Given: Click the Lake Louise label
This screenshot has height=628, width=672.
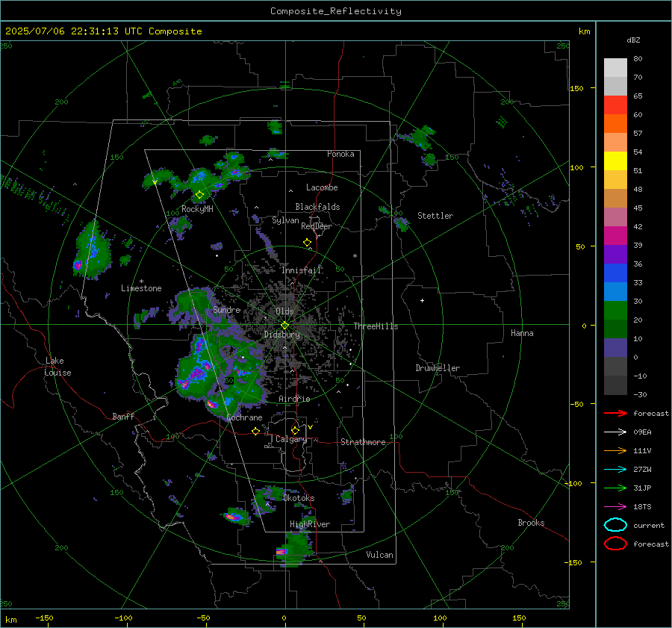Looking at the screenshot, I should [x=57, y=367].
